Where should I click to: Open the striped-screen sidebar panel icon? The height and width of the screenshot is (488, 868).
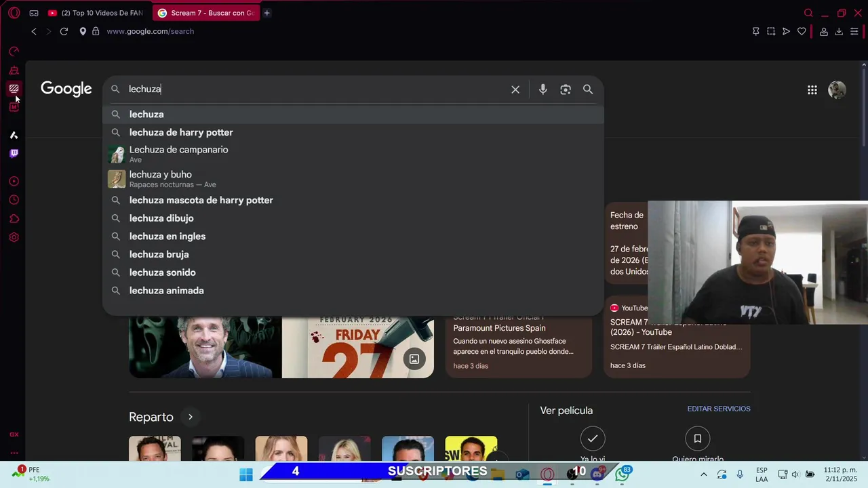click(x=14, y=88)
